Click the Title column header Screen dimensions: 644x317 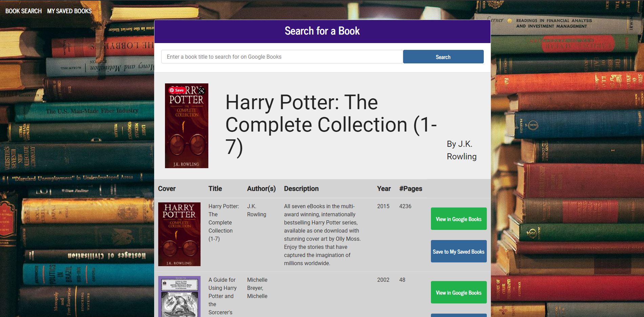pos(215,189)
